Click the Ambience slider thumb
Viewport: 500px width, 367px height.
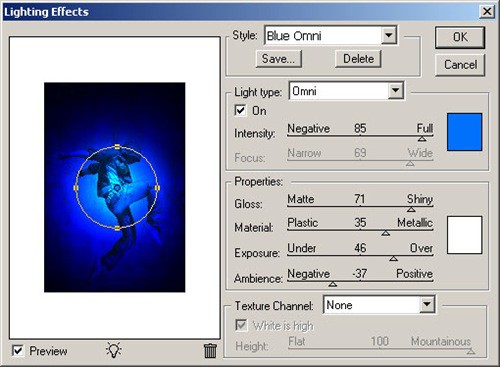click(x=333, y=284)
